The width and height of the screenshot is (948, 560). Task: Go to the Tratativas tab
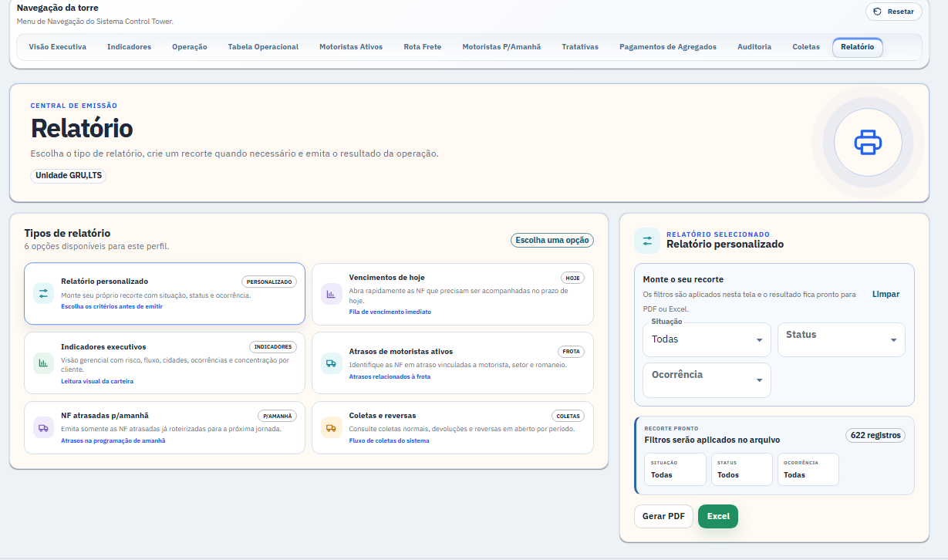[x=580, y=47]
